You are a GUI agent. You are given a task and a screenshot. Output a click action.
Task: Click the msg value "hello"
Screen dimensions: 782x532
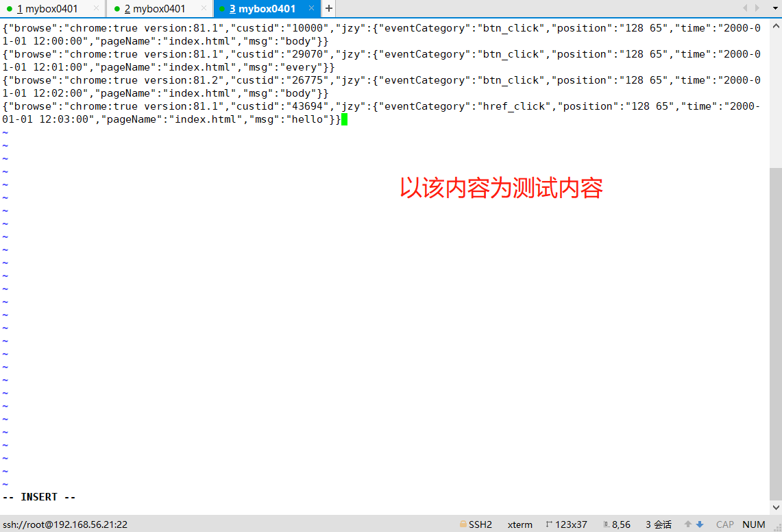307,119
